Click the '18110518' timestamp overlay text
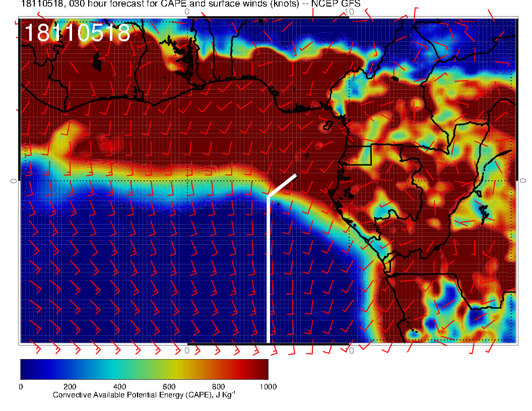 click(78, 33)
